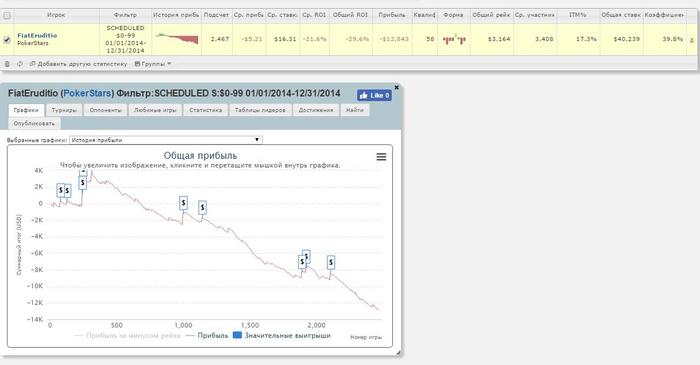Screen dimensions: 700x365
Task: Switch to the Статистика tab
Action: click(x=205, y=110)
